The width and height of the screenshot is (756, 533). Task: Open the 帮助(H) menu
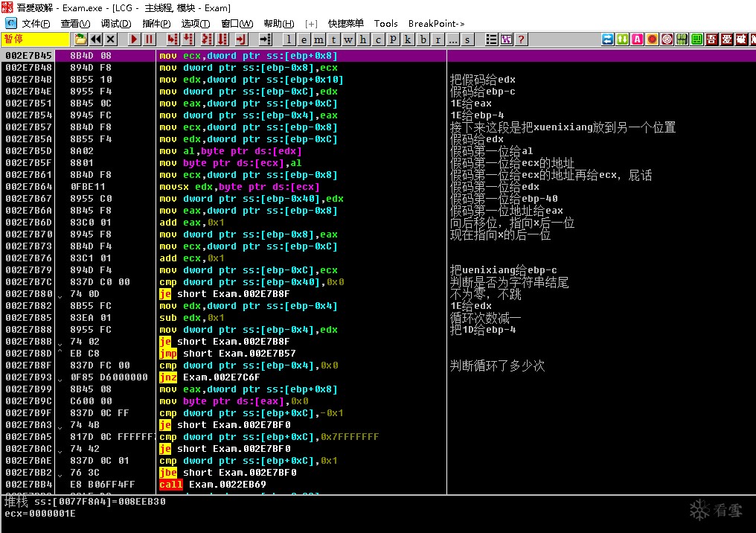point(279,24)
